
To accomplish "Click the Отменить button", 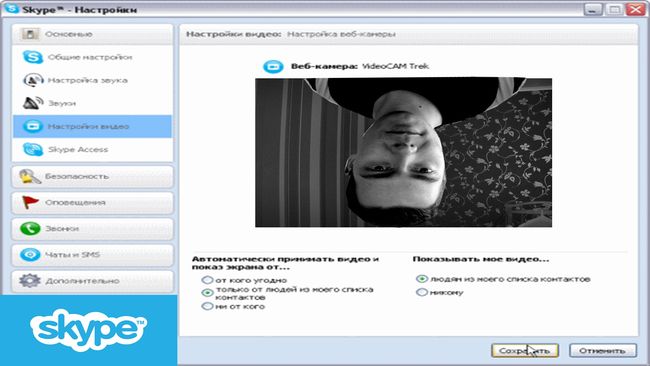I will [603, 351].
